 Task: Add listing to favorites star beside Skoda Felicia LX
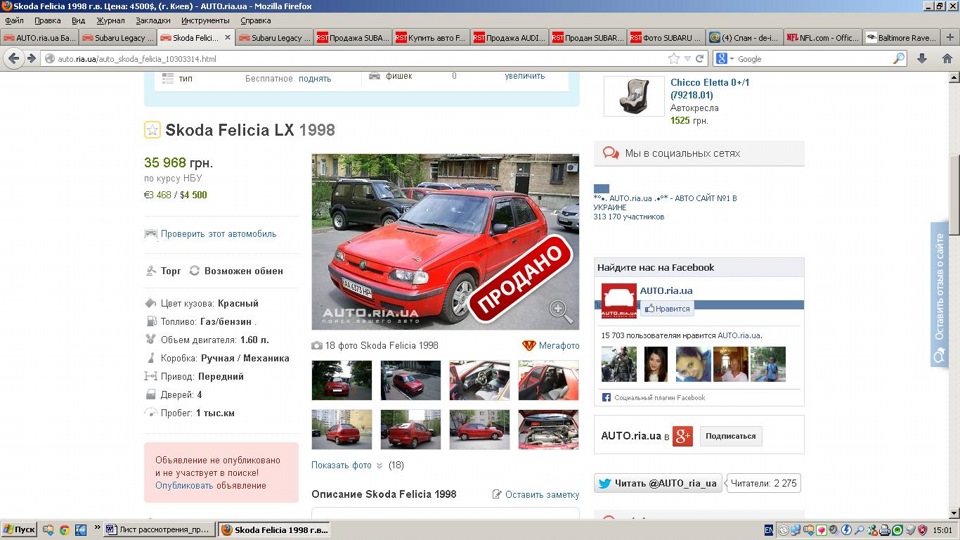click(x=152, y=130)
